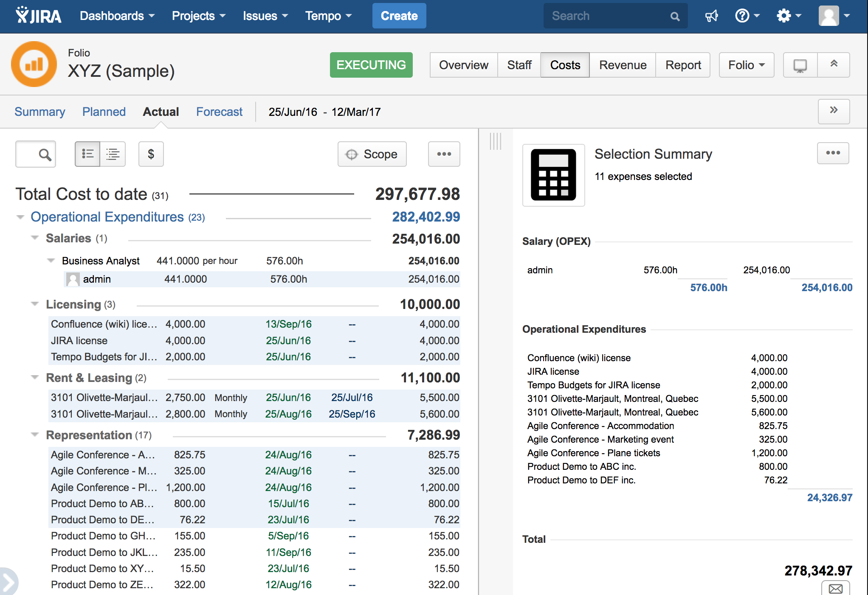
Task: Collapse header with double up arrow
Action: [834, 65]
